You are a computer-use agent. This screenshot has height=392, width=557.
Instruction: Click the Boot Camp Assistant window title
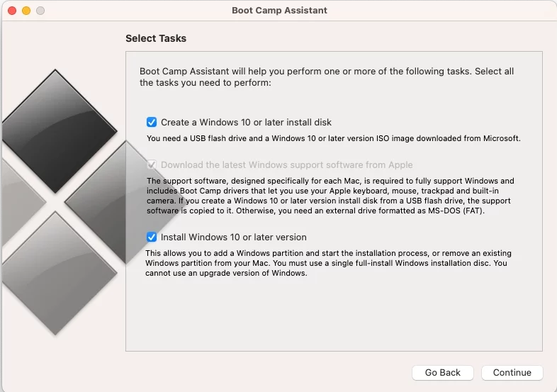click(x=279, y=11)
